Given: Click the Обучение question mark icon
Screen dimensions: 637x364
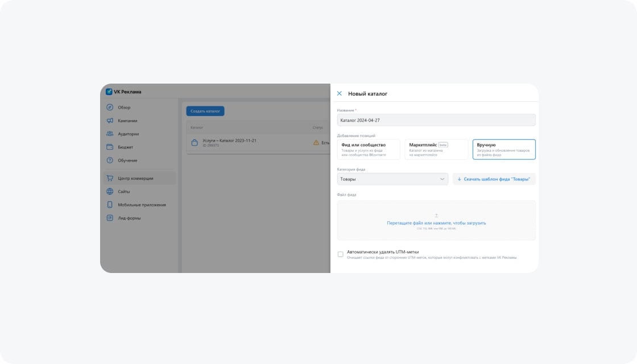Looking at the screenshot, I should (x=110, y=160).
